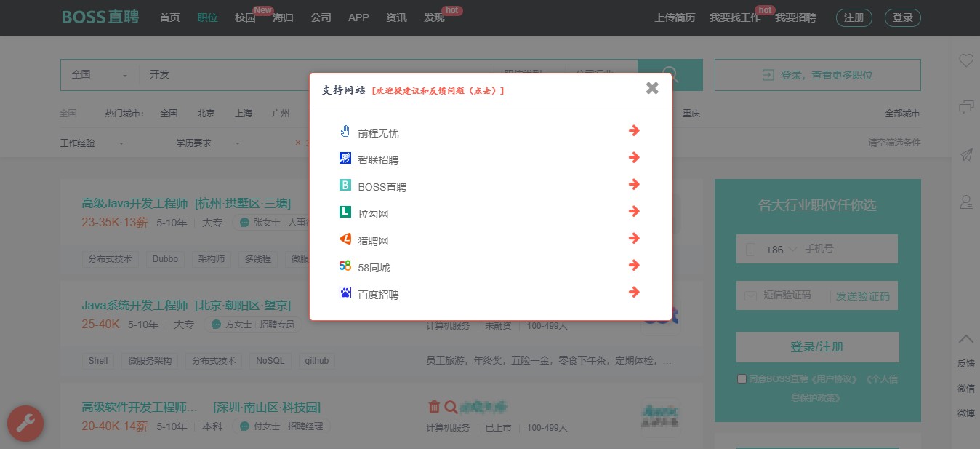Click the red magnifier icon on job card

pyautogui.click(x=451, y=408)
